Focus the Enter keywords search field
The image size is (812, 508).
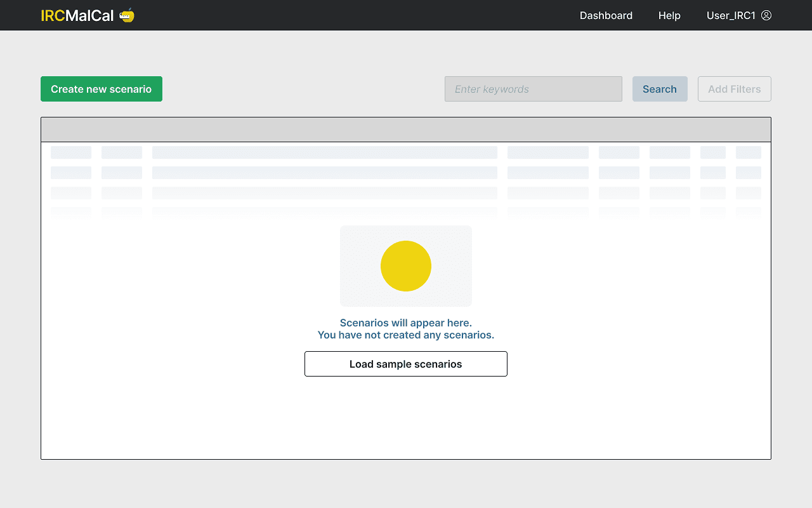pyautogui.click(x=534, y=89)
